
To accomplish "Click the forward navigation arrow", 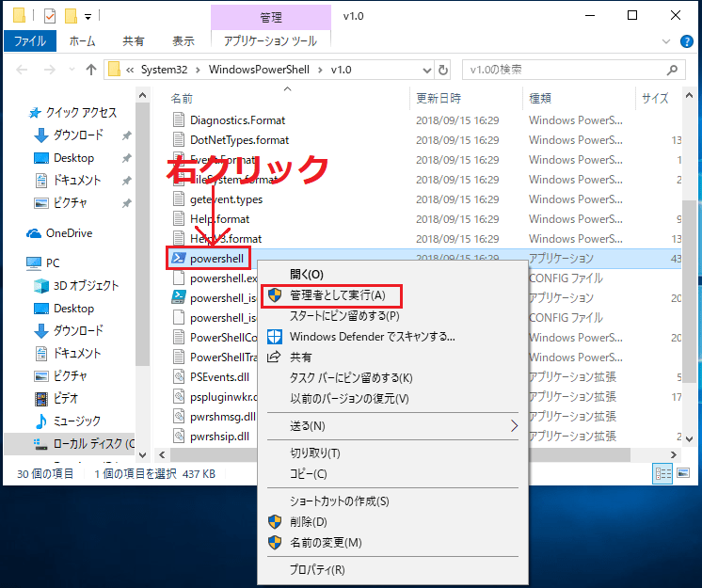I will (x=50, y=70).
